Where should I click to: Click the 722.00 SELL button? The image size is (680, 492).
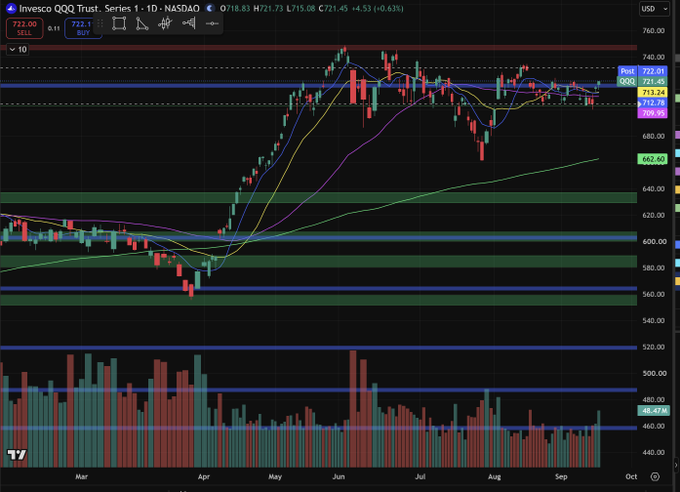tap(24, 28)
